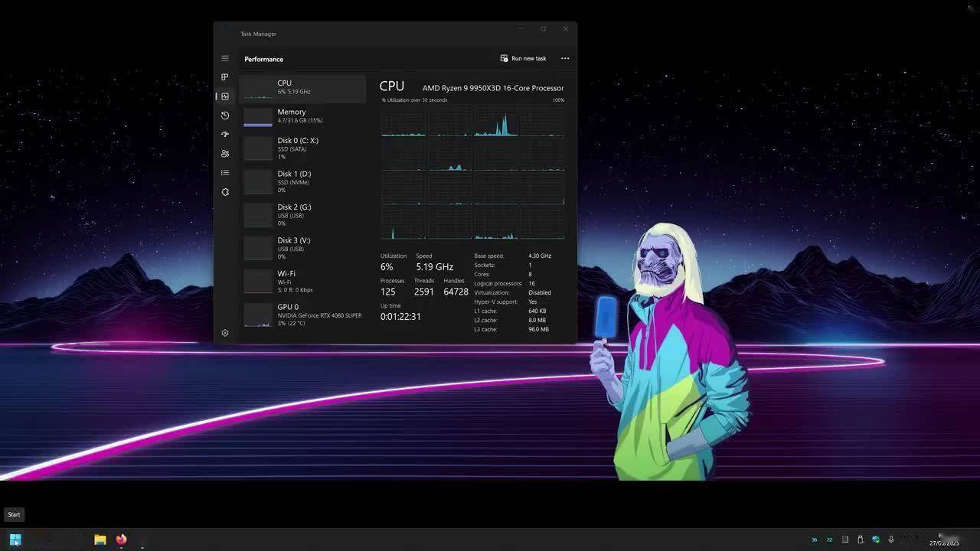The width and height of the screenshot is (980, 551).
Task: Launch Firefox from the taskbar
Action: coord(121,540)
